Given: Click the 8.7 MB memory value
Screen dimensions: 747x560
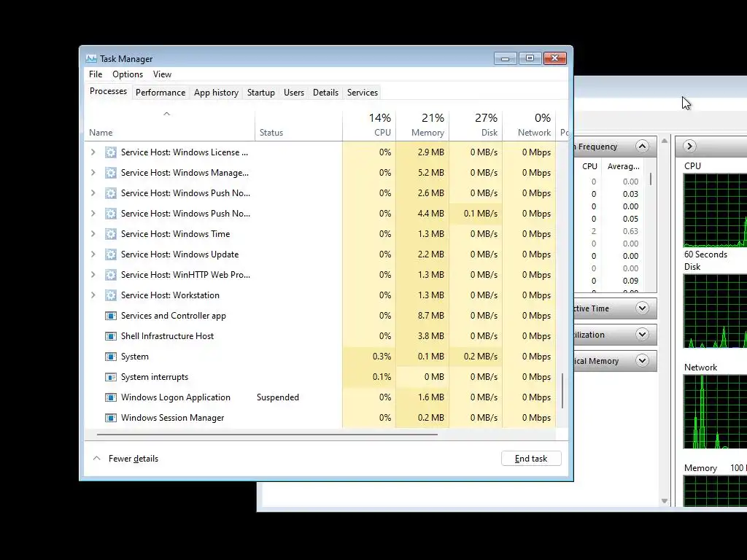Looking at the screenshot, I should tap(430, 316).
